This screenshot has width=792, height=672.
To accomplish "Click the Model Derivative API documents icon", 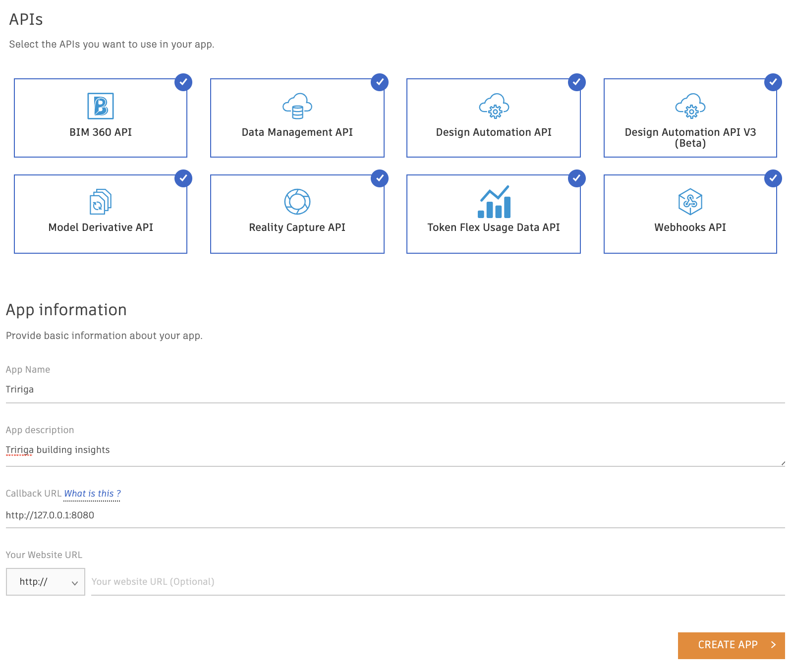I will click(x=101, y=202).
